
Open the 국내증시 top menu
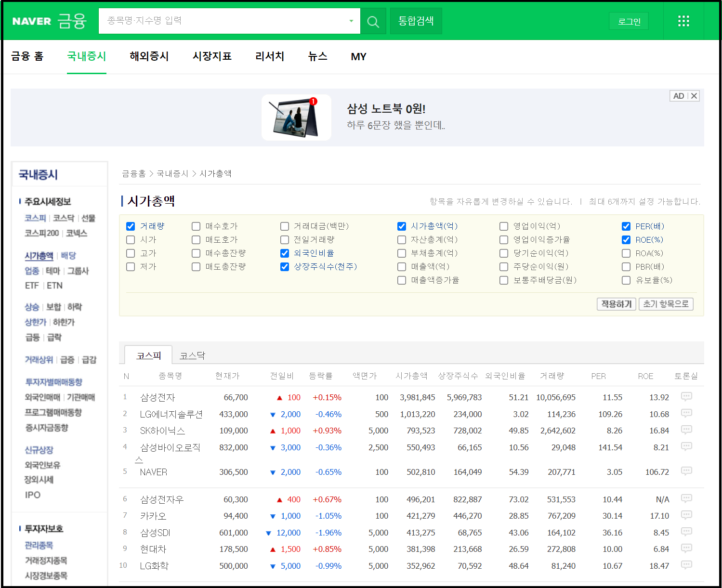click(87, 56)
